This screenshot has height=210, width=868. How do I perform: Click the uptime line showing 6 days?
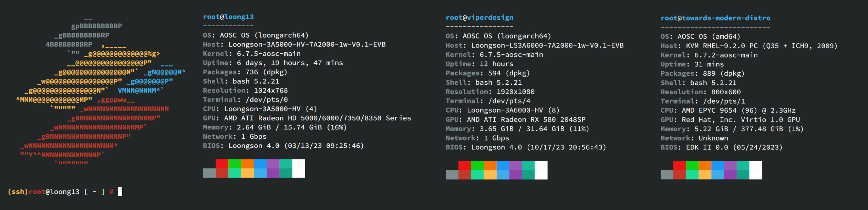(x=273, y=63)
